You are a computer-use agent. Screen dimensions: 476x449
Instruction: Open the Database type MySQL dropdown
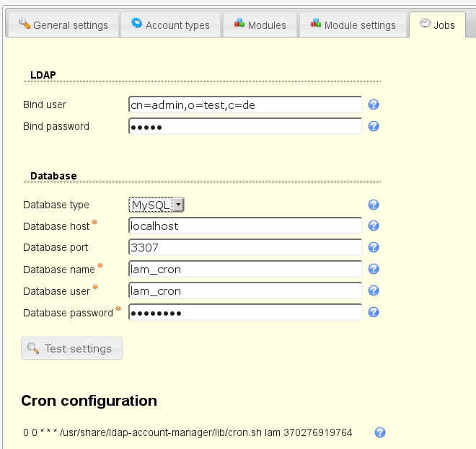tap(157, 205)
